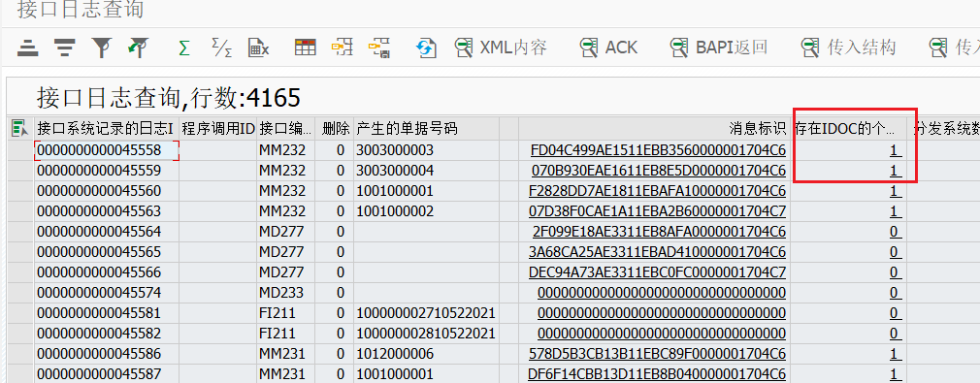Screen dimensions: 980x383
Task: Select log ID cell 0000000000045559
Action: 107,171
